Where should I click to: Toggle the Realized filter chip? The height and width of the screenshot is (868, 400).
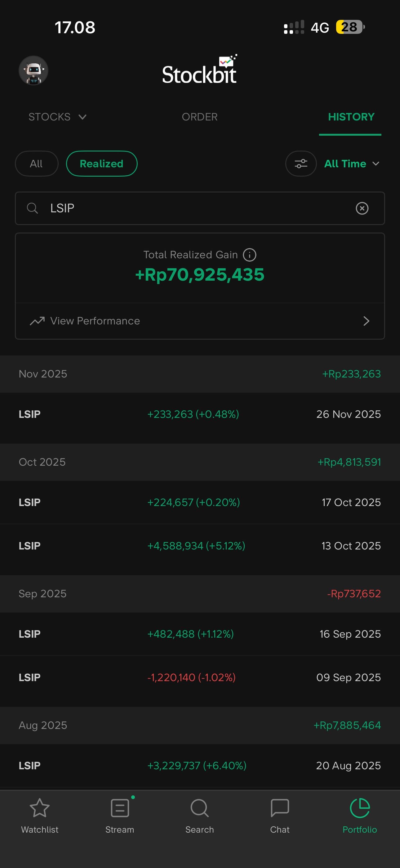point(102,164)
